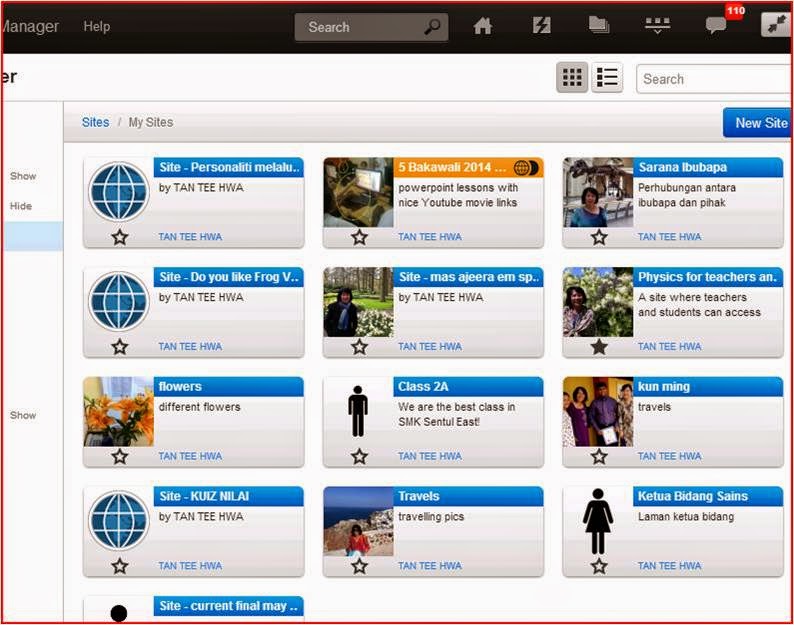Click TAN TEE HWA link on Sarana Ibubapa card

pos(669,237)
